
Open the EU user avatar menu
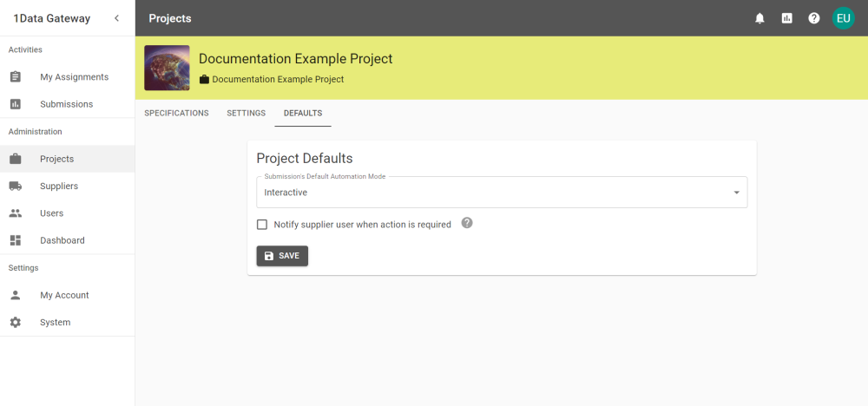[843, 18]
